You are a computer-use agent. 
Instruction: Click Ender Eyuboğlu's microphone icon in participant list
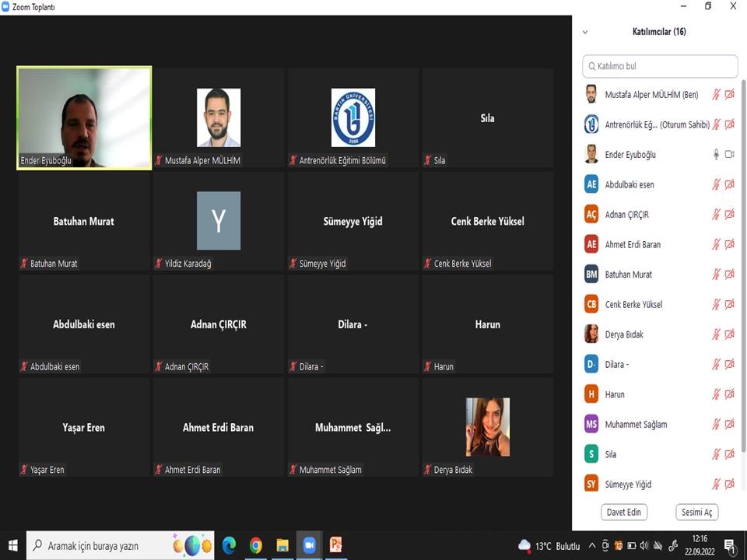716,155
